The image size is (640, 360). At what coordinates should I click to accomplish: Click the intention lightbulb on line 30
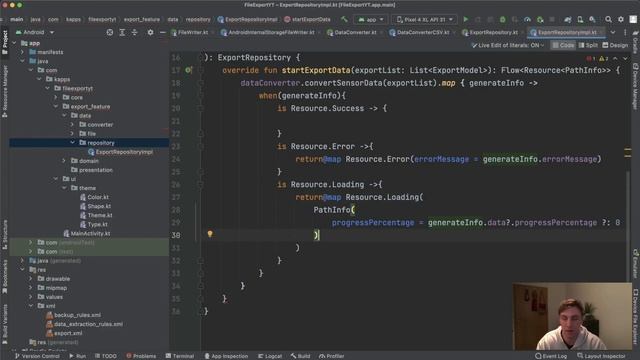(x=210, y=234)
